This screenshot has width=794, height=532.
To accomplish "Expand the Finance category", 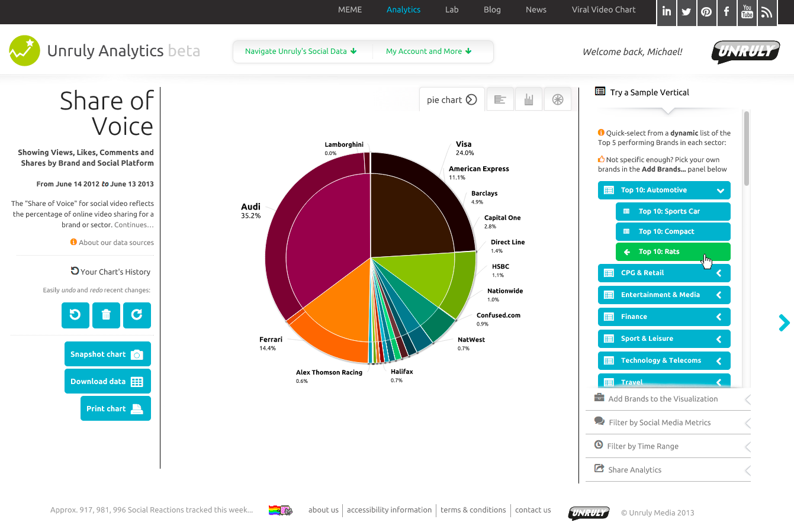I will pyautogui.click(x=664, y=317).
